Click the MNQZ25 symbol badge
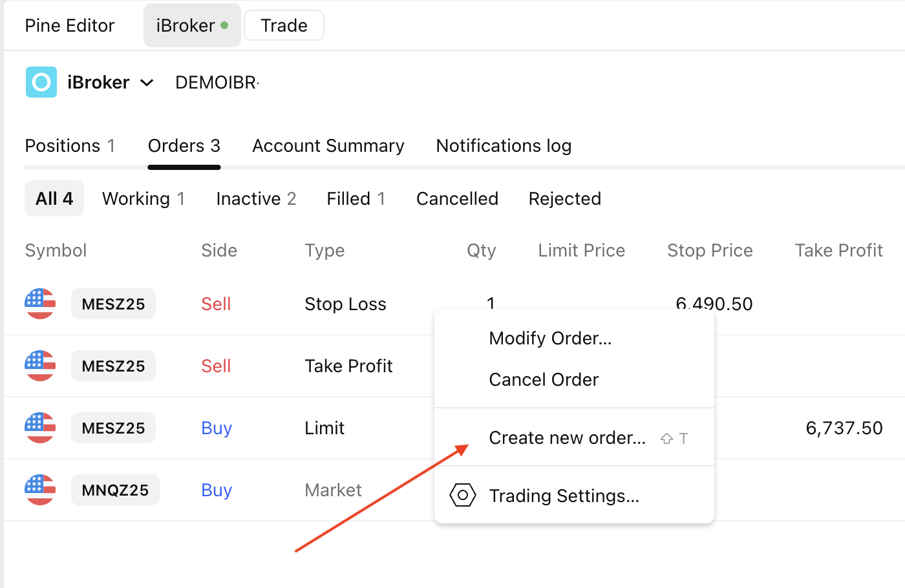The height and width of the screenshot is (588, 905). tap(115, 490)
